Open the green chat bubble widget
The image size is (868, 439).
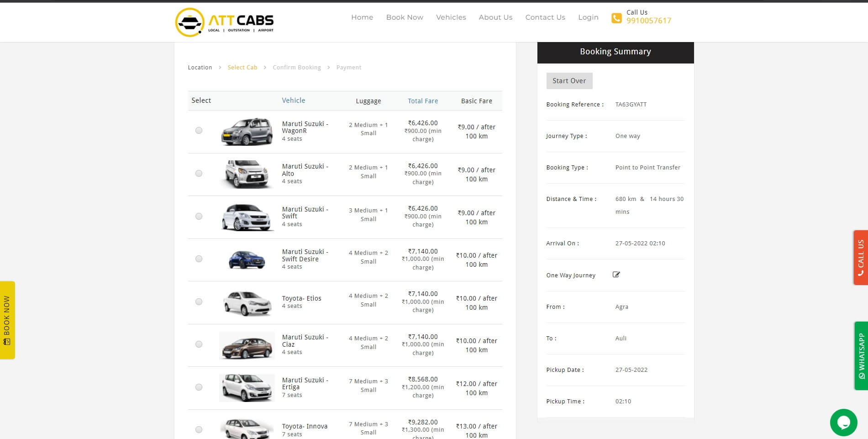843,422
